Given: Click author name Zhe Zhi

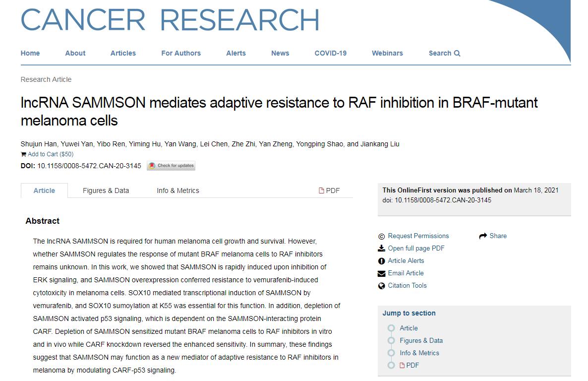Looking at the screenshot, I should point(243,144).
